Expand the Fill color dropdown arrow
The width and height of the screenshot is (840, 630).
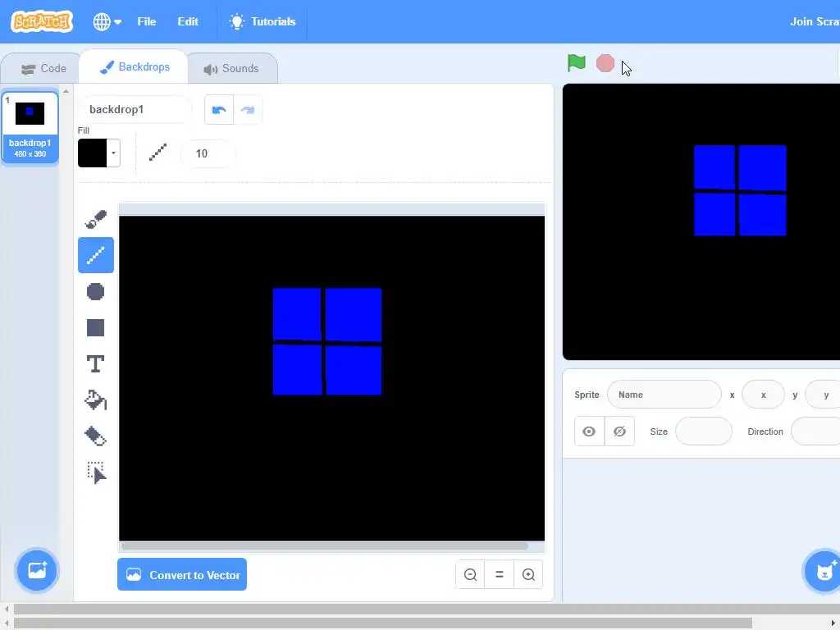pyautogui.click(x=113, y=153)
